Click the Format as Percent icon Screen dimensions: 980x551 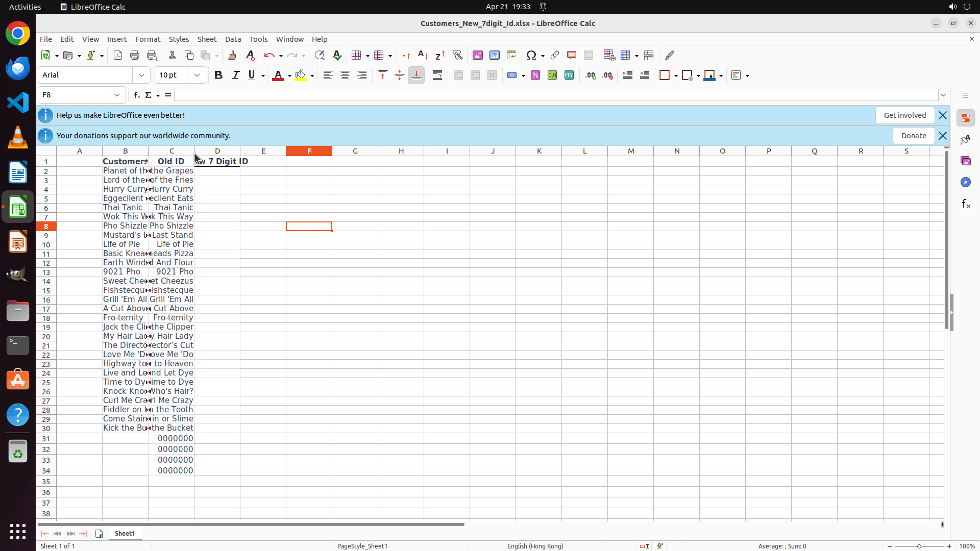pos(535,76)
